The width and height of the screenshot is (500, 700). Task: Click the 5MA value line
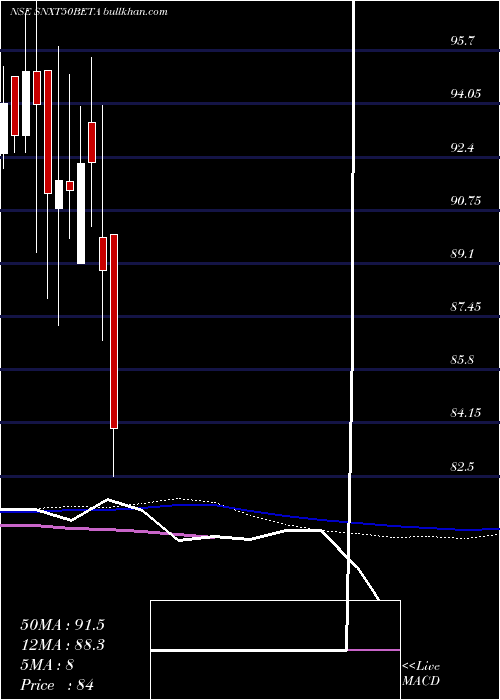tap(47, 665)
